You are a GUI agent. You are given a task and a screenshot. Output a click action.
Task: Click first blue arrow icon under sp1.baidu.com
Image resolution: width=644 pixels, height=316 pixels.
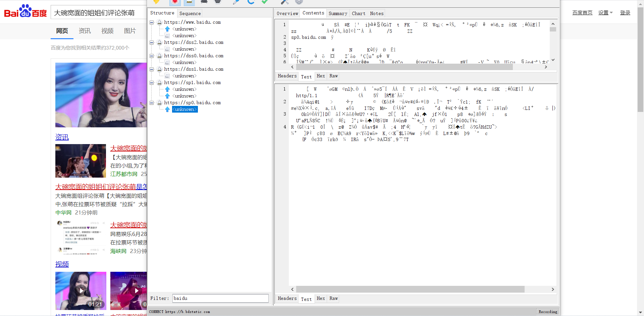pyautogui.click(x=167, y=89)
